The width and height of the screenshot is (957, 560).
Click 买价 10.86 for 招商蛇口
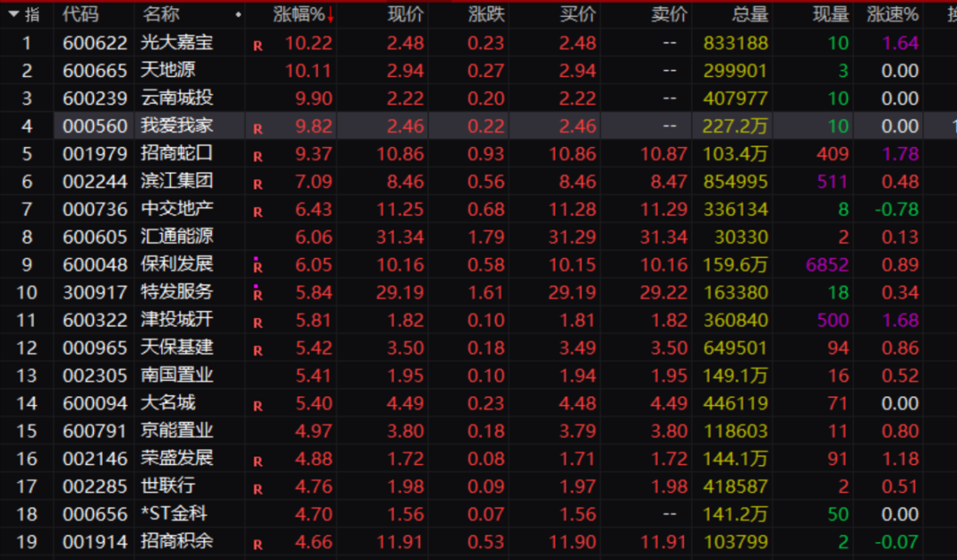click(x=572, y=153)
